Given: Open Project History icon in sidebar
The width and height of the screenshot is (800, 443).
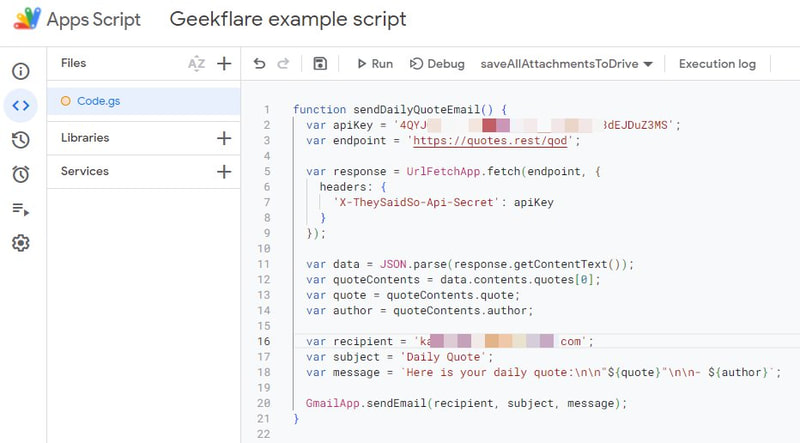Looking at the screenshot, I should (x=20, y=140).
